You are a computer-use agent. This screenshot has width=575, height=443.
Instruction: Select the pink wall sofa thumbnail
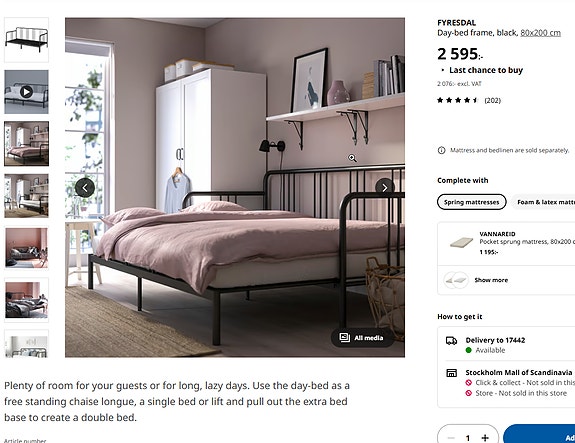[26, 248]
